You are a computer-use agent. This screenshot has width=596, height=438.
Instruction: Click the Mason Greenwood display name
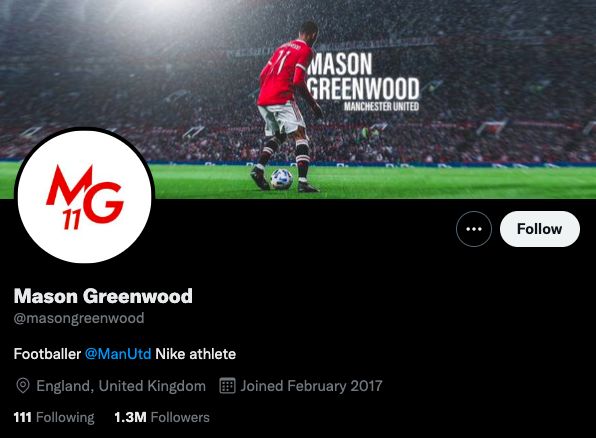(103, 296)
